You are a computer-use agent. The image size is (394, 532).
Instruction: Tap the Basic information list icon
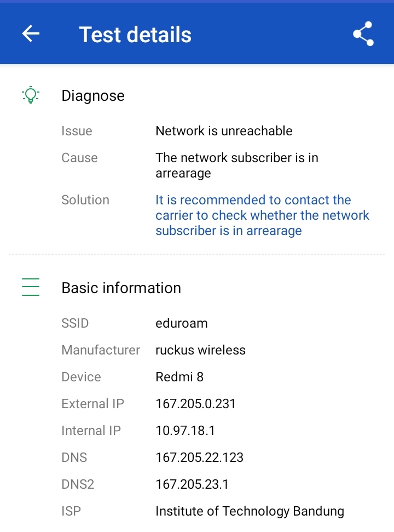point(31,288)
